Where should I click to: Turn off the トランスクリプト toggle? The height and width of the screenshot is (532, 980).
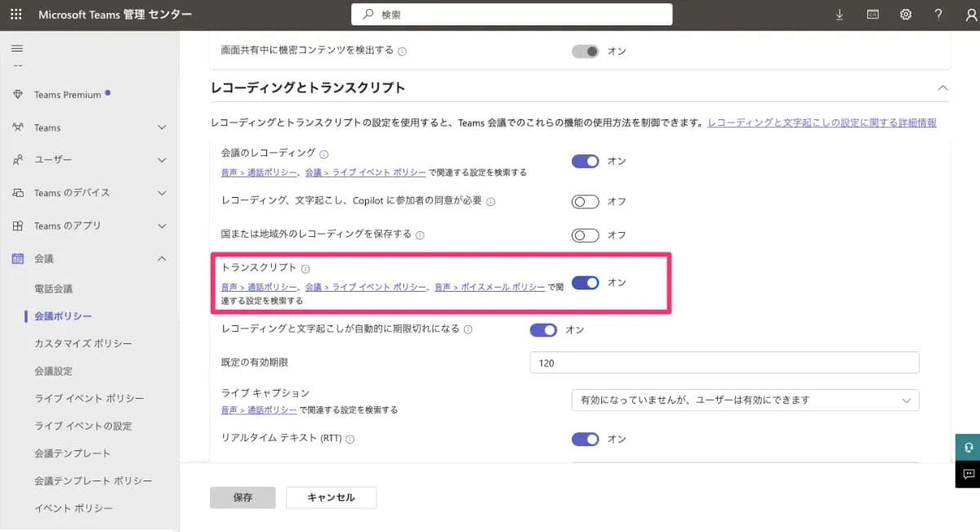[586, 282]
